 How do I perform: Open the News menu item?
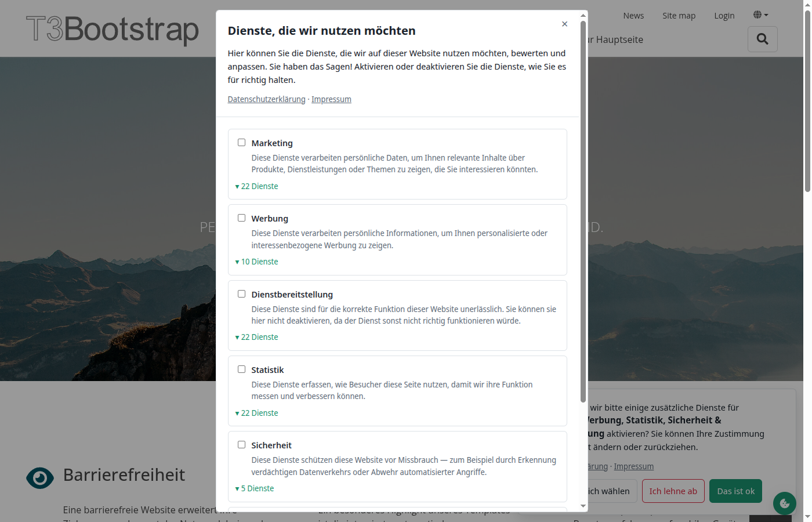[633, 16]
